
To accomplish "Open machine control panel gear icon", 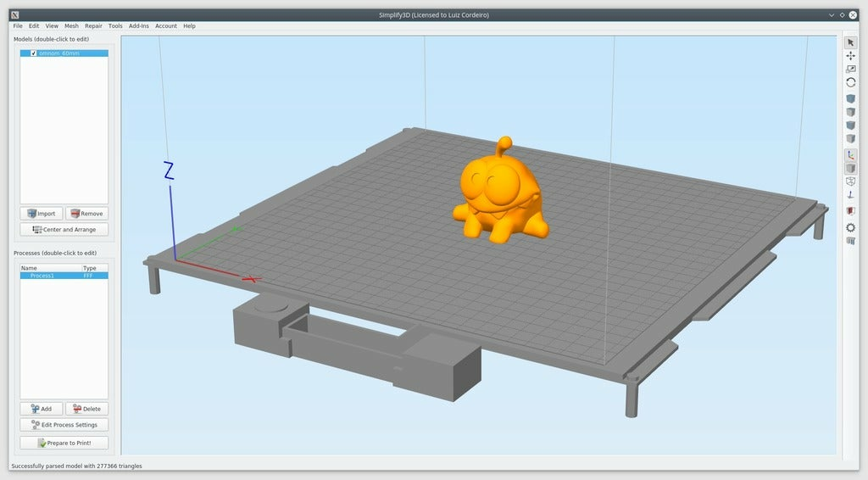I will 851,227.
